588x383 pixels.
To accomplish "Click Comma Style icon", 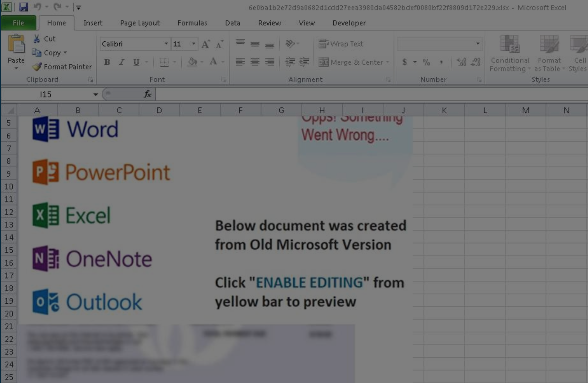I will [x=441, y=62].
